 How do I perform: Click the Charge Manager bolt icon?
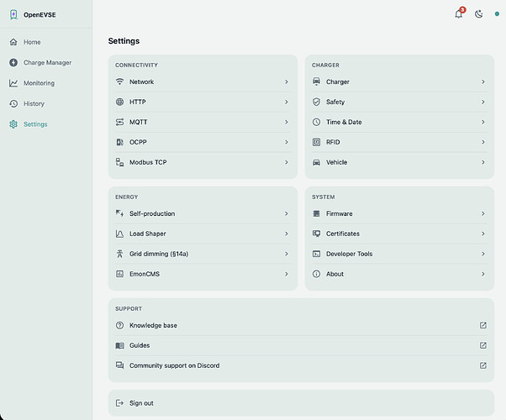(x=13, y=63)
